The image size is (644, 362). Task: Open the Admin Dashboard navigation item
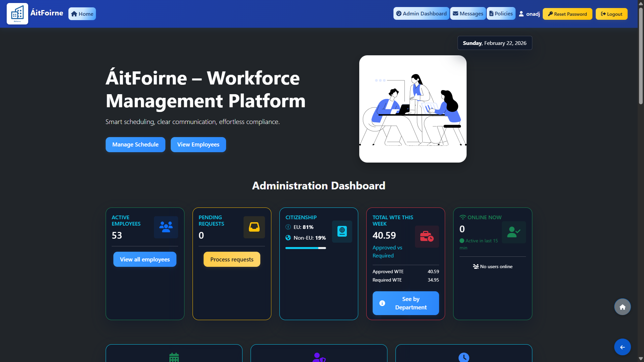pyautogui.click(x=421, y=13)
